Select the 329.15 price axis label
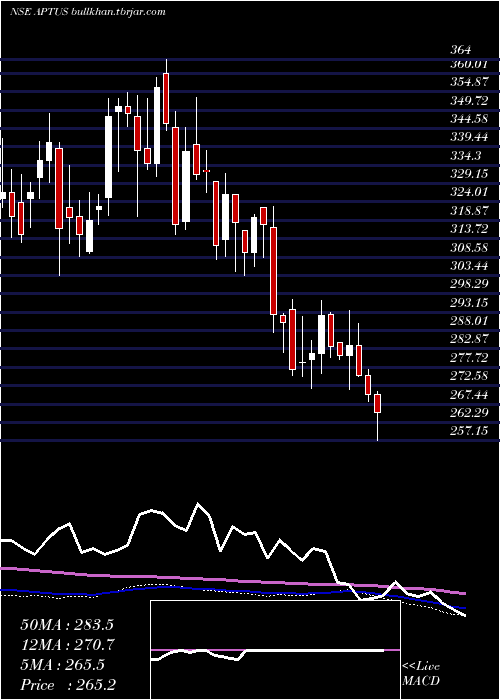 [x=469, y=174]
